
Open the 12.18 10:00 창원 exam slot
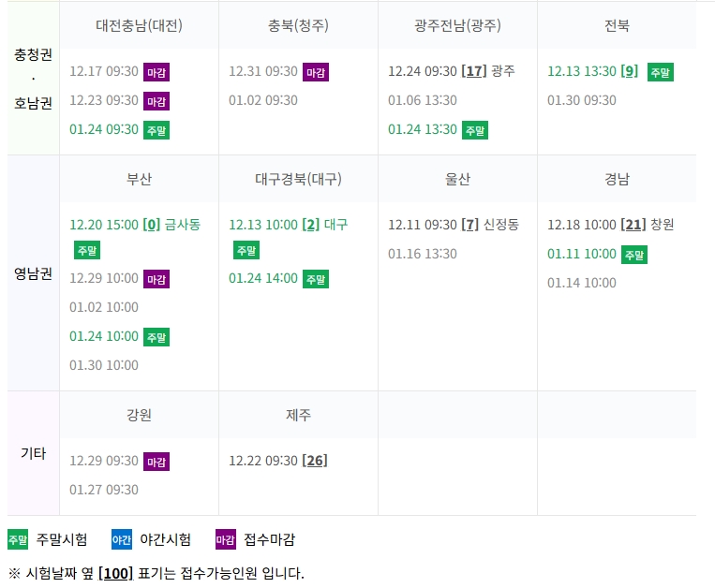point(610,225)
